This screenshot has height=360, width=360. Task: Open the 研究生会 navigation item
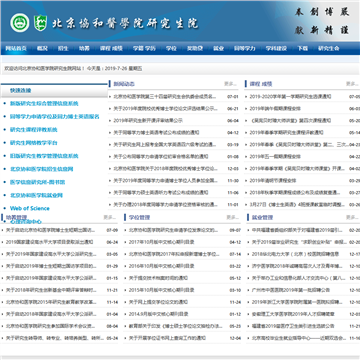point(329,48)
